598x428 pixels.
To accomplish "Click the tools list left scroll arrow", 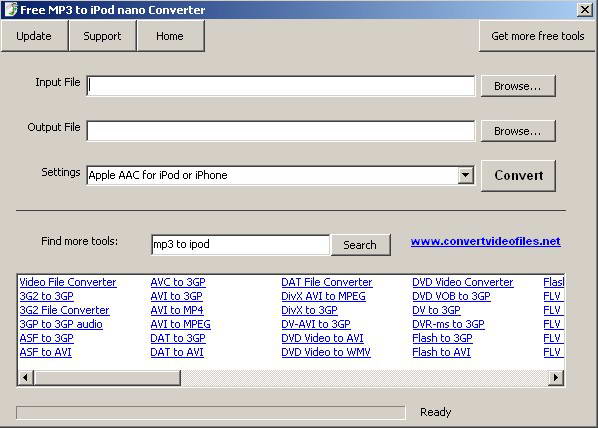I will [26, 378].
